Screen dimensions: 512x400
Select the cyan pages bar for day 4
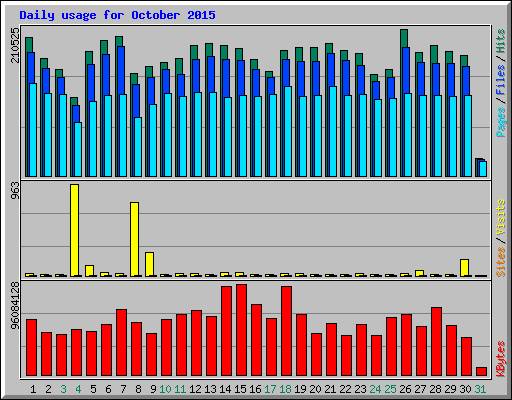[78, 149]
